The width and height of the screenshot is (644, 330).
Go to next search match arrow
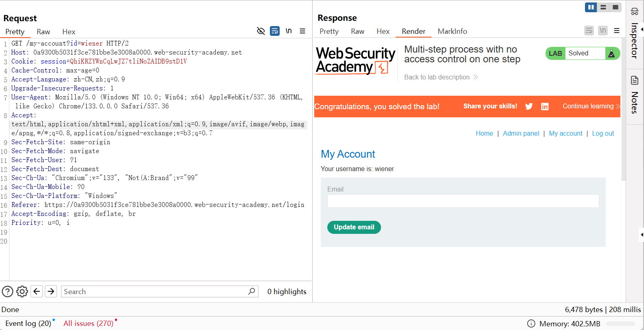(x=51, y=291)
